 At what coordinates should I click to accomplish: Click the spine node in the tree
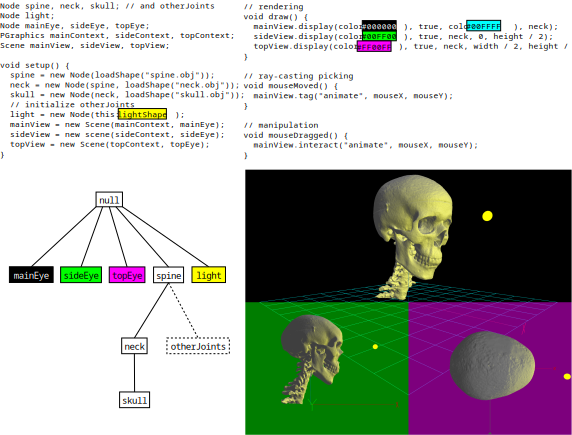point(169,275)
